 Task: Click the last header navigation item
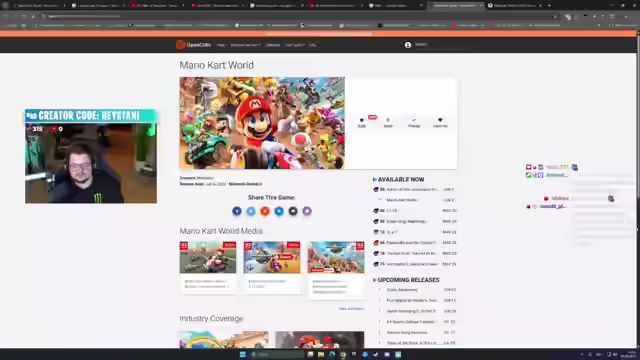pyautogui.click(x=312, y=45)
